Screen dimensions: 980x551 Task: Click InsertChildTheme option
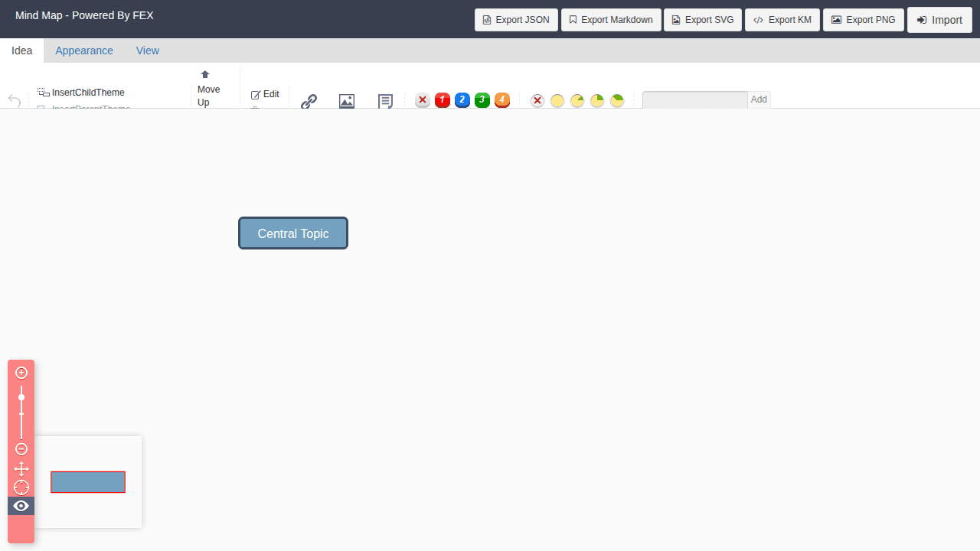[87, 93]
